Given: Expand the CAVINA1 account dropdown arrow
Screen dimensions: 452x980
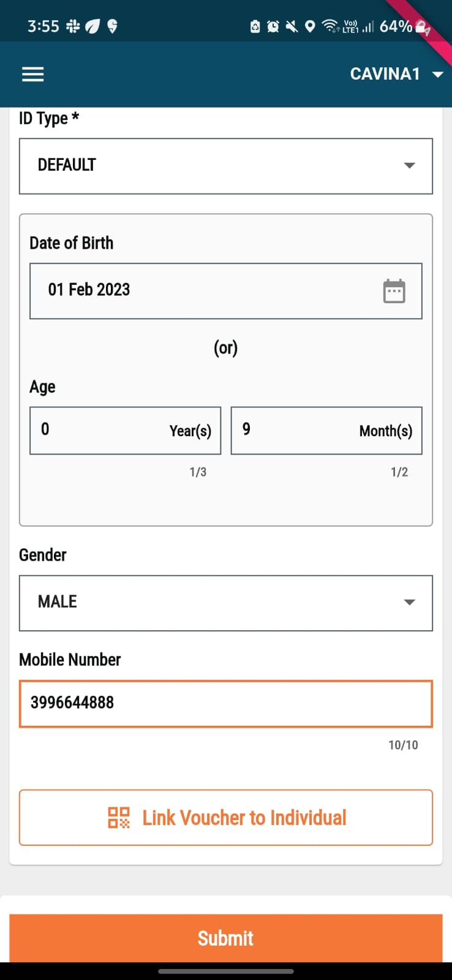Looking at the screenshot, I should coord(437,75).
